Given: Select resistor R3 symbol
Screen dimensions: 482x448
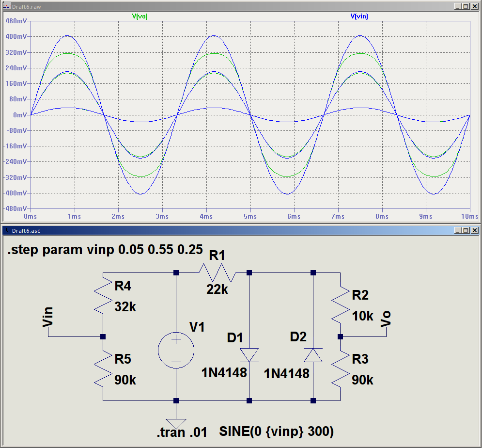Looking at the screenshot, I should point(340,368).
